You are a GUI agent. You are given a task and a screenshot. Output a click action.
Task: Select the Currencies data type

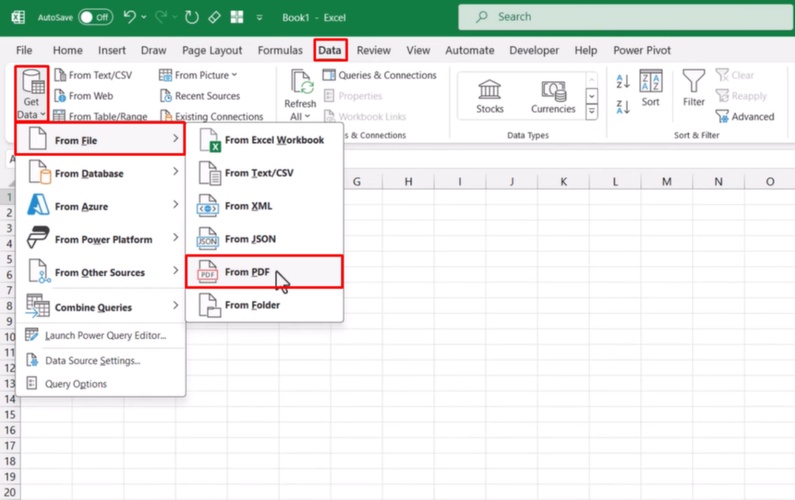point(553,96)
